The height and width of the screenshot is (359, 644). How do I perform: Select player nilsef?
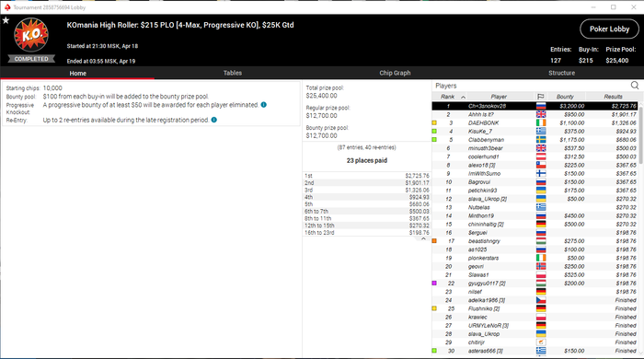(475, 292)
